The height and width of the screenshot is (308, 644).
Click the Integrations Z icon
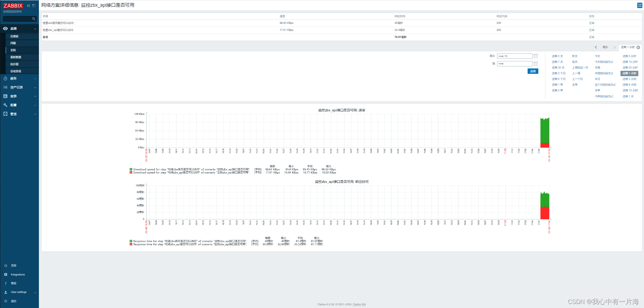tap(6, 274)
